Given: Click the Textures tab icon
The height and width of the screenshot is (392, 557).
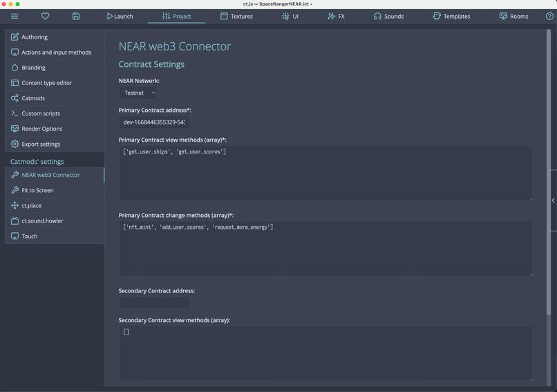Looking at the screenshot, I should pos(224,16).
